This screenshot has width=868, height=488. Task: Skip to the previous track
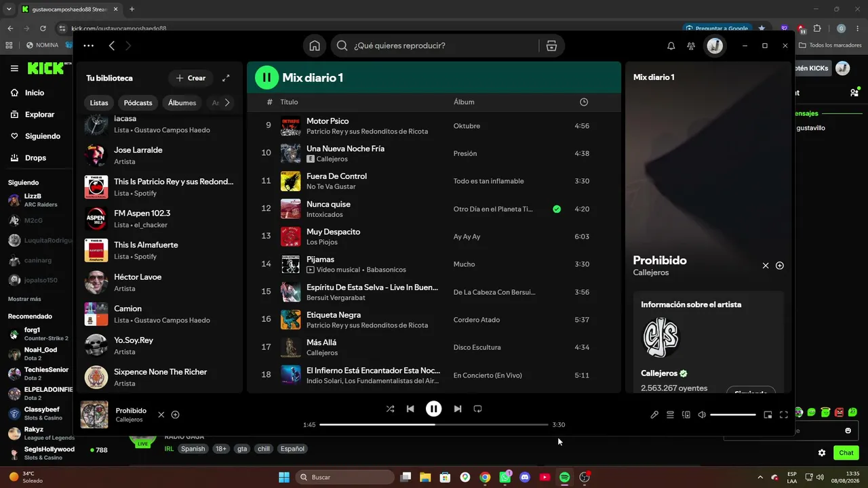click(x=410, y=409)
